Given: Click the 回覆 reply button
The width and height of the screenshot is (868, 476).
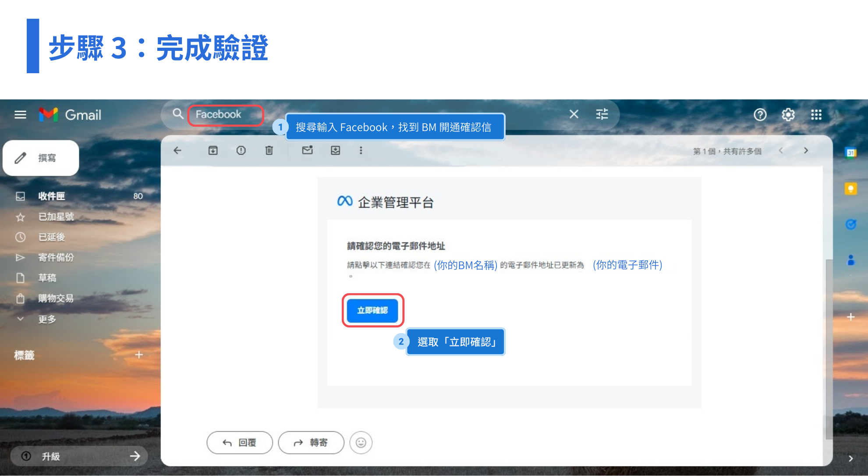Looking at the screenshot, I should (239, 443).
